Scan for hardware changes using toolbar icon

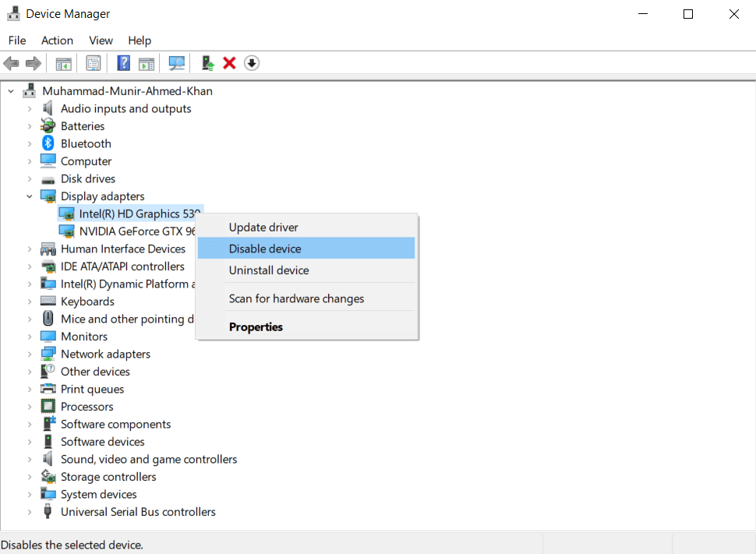(176, 62)
